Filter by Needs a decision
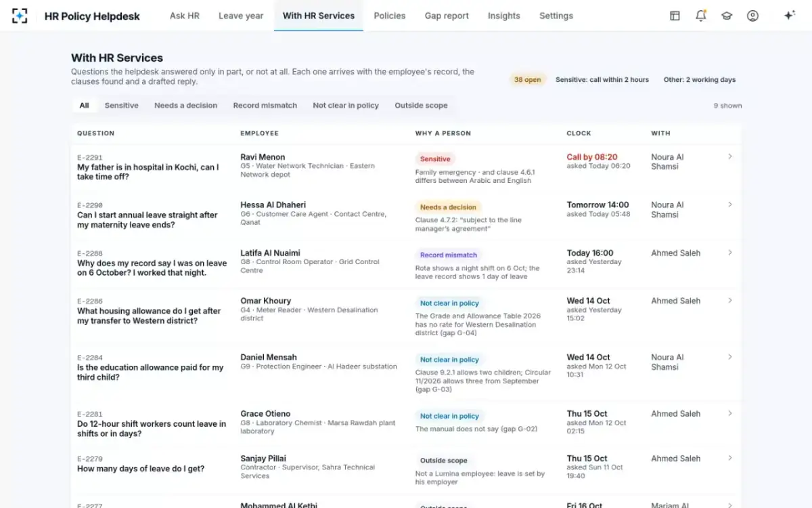812x508 pixels. [x=186, y=106]
